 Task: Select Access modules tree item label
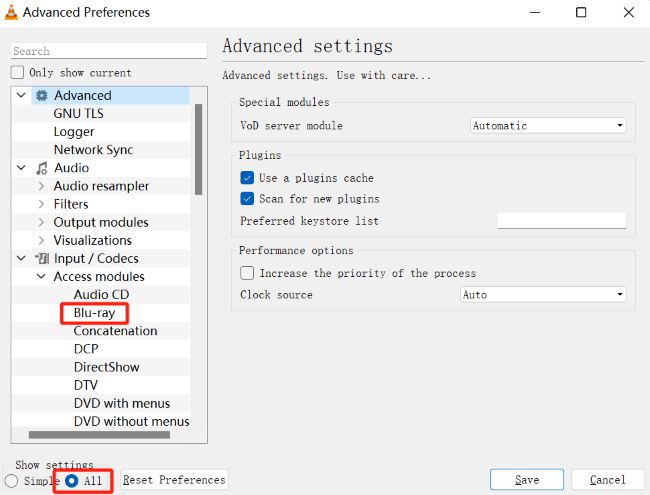pyautogui.click(x=99, y=277)
